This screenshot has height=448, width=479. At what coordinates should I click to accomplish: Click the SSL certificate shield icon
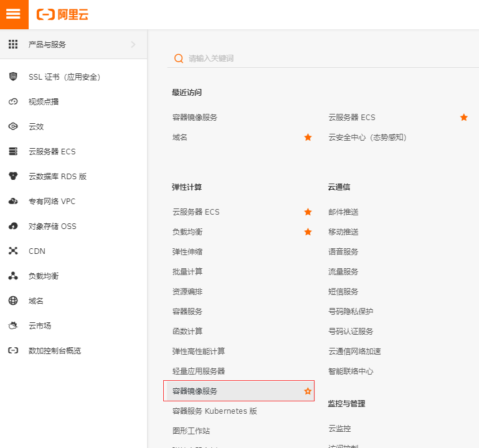click(x=13, y=77)
